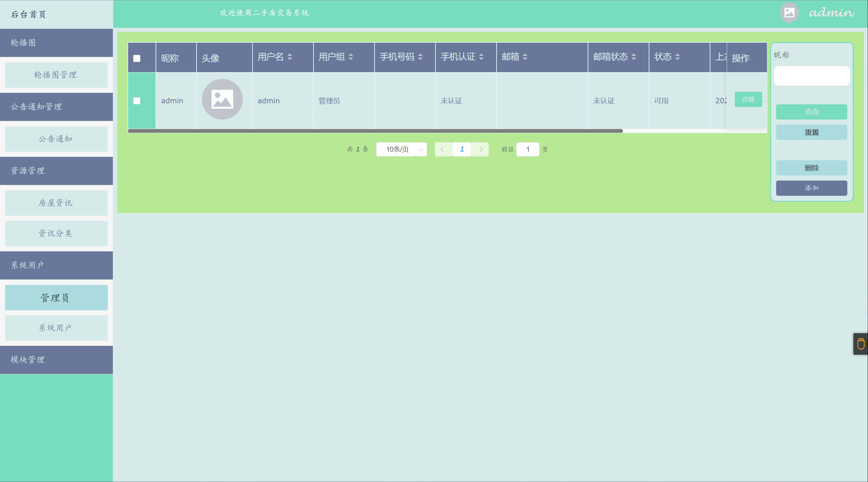This screenshot has width=868, height=482.
Task: Click the floating side widget icon
Action: 861,344
